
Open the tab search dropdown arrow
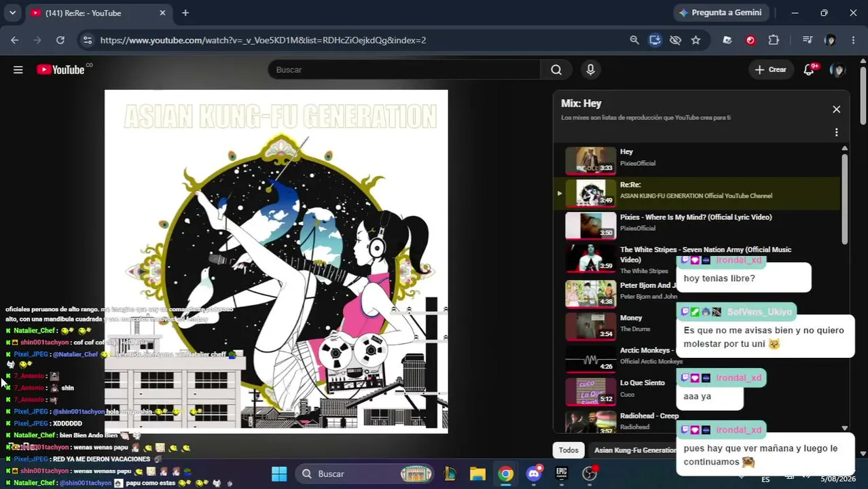(x=12, y=13)
